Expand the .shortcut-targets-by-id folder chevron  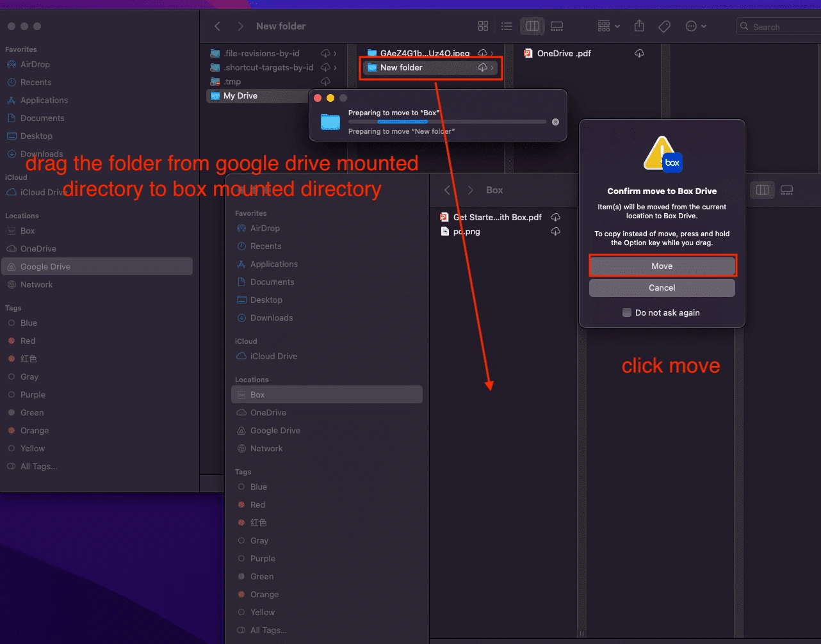335,67
